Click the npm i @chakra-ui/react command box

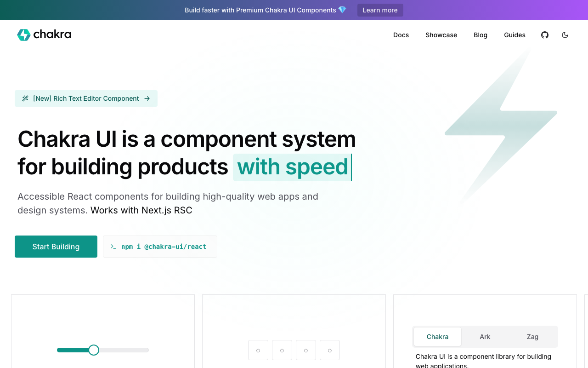click(160, 247)
